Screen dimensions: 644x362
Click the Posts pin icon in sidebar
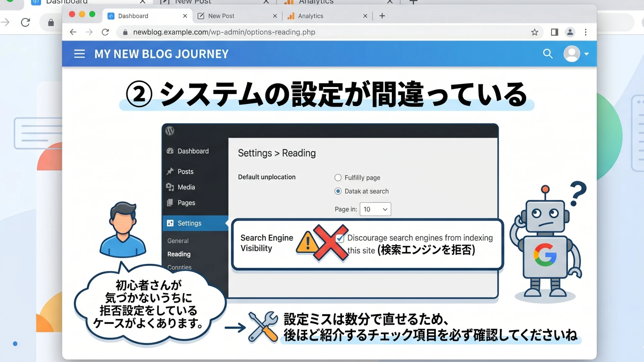[x=170, y=171]
